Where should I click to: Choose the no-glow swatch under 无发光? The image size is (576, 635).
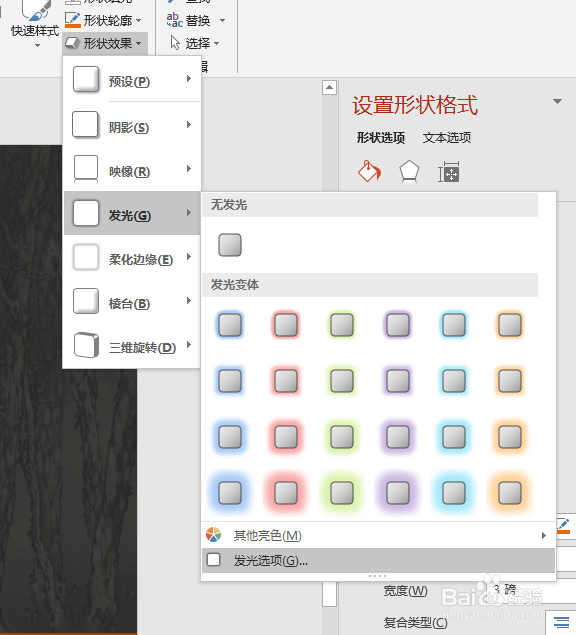tap(230, 245)
